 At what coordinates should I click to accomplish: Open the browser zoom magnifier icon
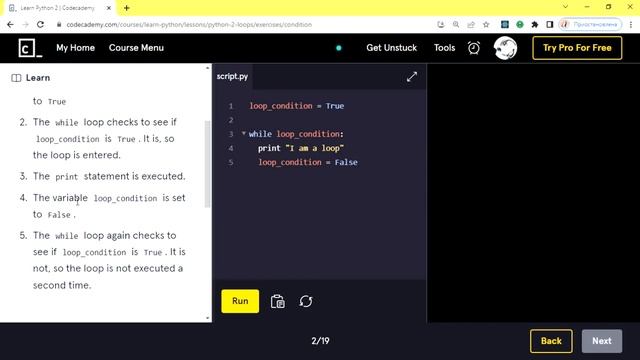tap(456, 24)
